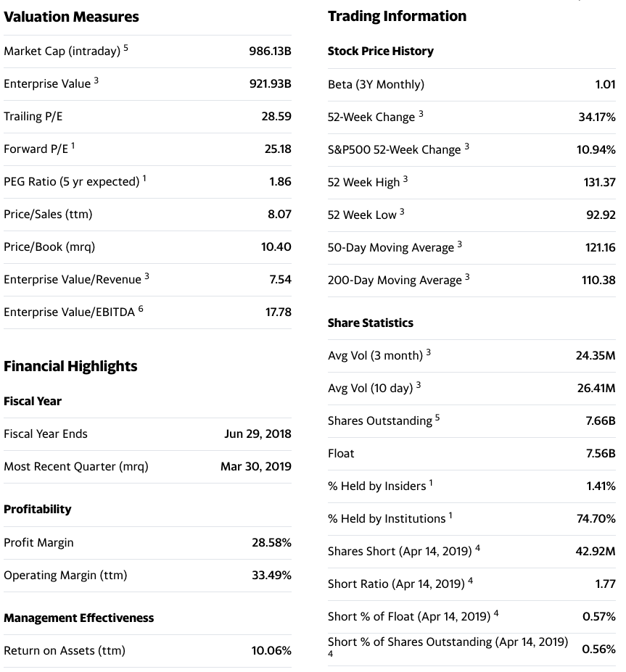Click the Shares Outstanding label
626x672 pixels.
[x=380, y=420]
